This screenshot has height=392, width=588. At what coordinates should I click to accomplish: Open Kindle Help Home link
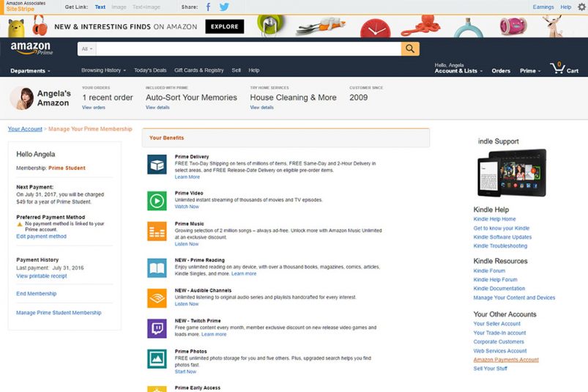pyautogui.click(x=494, y=219)
